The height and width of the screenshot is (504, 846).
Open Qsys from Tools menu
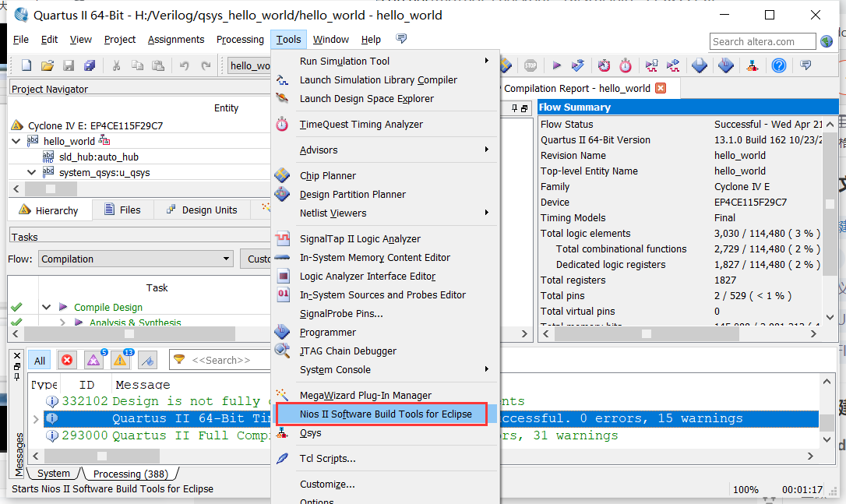click(x=310, y=433)
